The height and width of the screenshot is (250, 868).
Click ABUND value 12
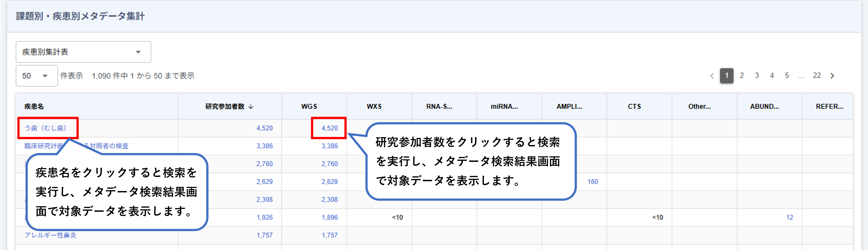coord(789,217)
